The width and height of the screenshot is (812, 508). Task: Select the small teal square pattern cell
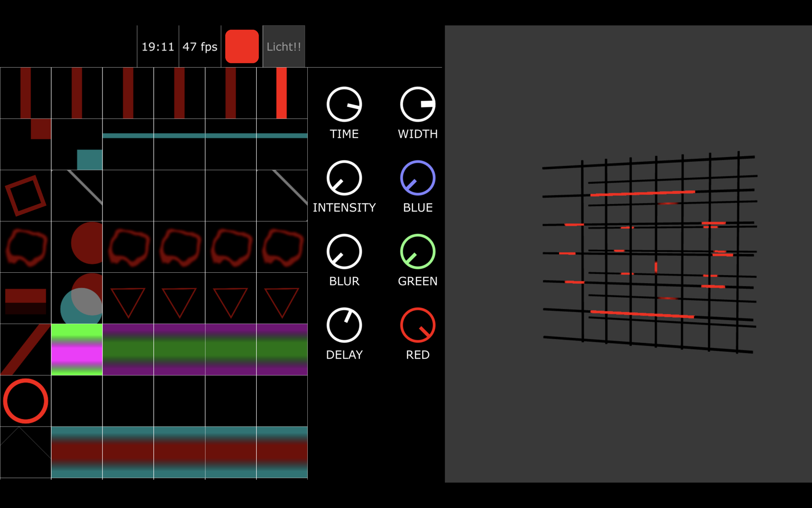77,144
